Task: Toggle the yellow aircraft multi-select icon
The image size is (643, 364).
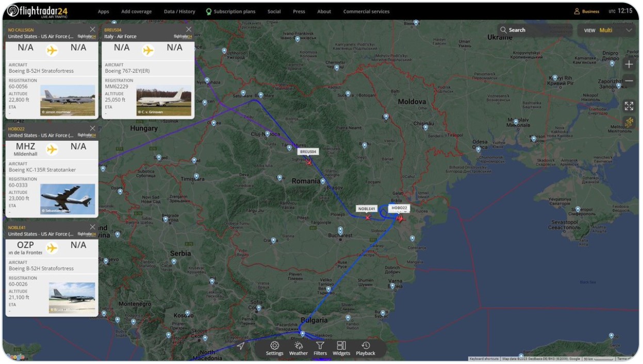Action: pos(629,122)
